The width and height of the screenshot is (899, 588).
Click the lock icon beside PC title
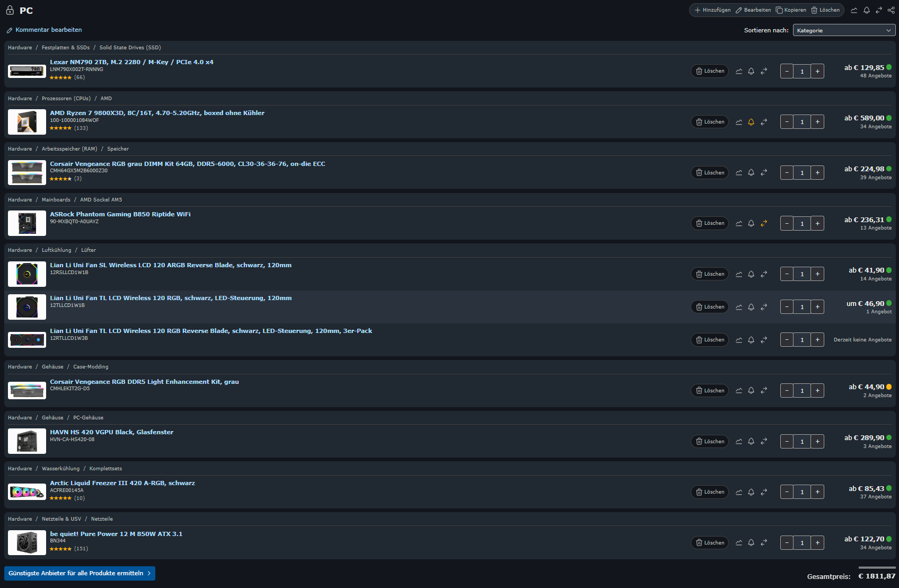tap(10, 10)
